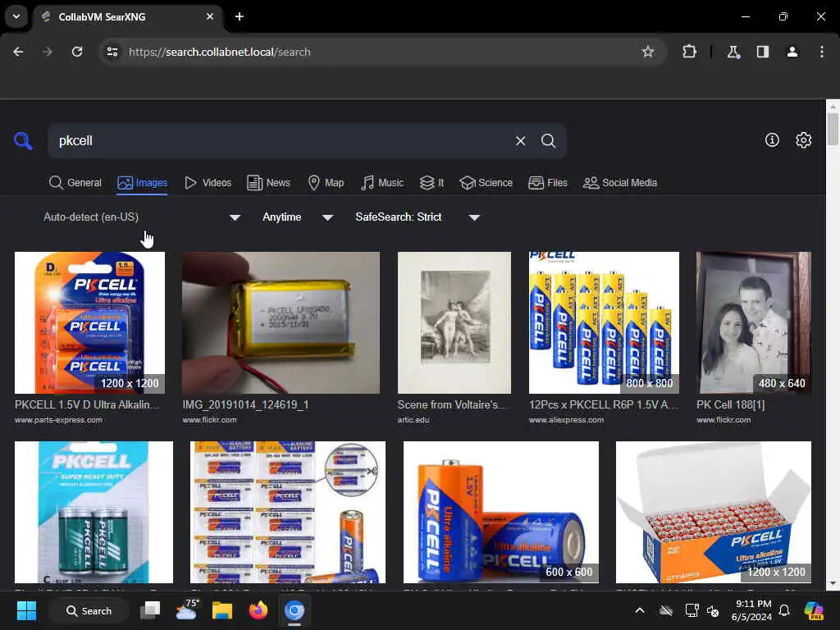Screen dimensions: 840x630
Task: Reload the current page
Action: [77, 52]
